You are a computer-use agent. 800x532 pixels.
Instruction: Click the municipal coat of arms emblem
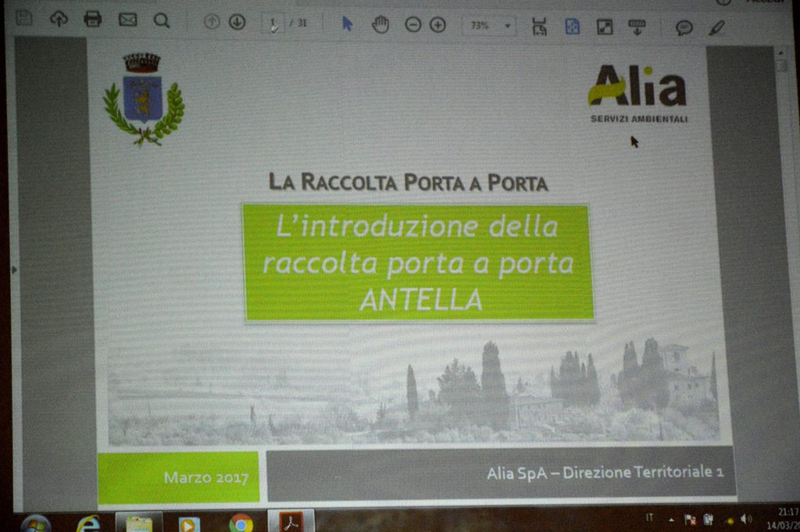tap(144, 99)
